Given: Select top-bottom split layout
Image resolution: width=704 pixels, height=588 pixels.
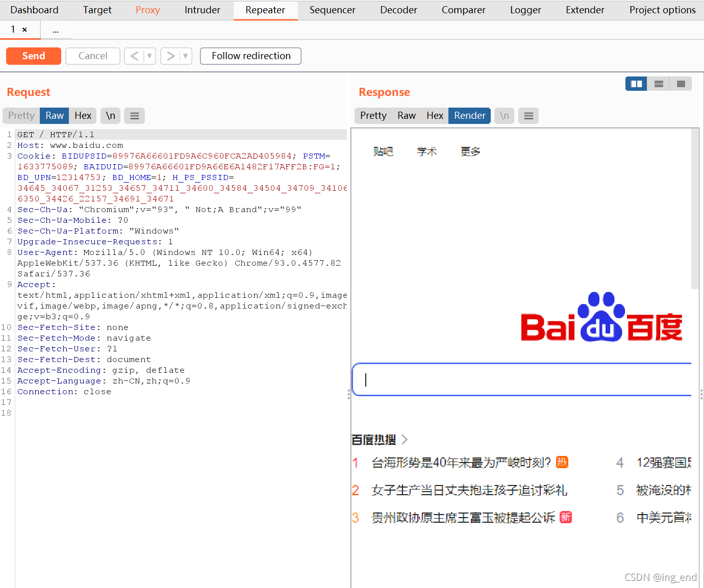Looking at the screenshot, I should (659, 84).
